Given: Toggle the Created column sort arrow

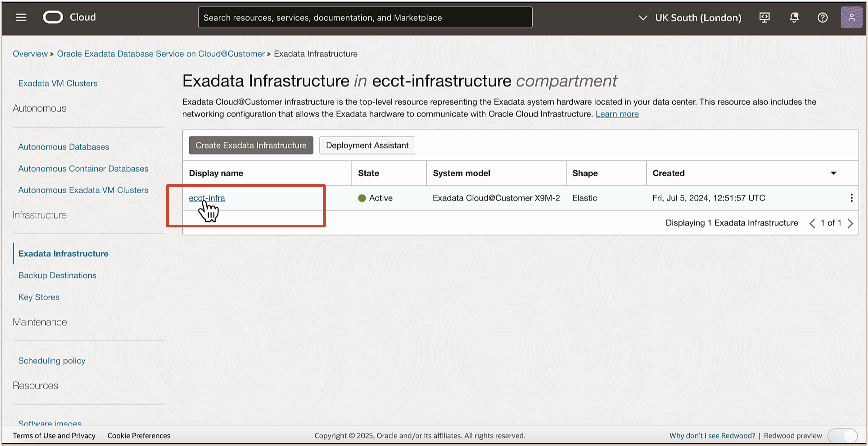Looking at the screenshot, I should 833,173.
